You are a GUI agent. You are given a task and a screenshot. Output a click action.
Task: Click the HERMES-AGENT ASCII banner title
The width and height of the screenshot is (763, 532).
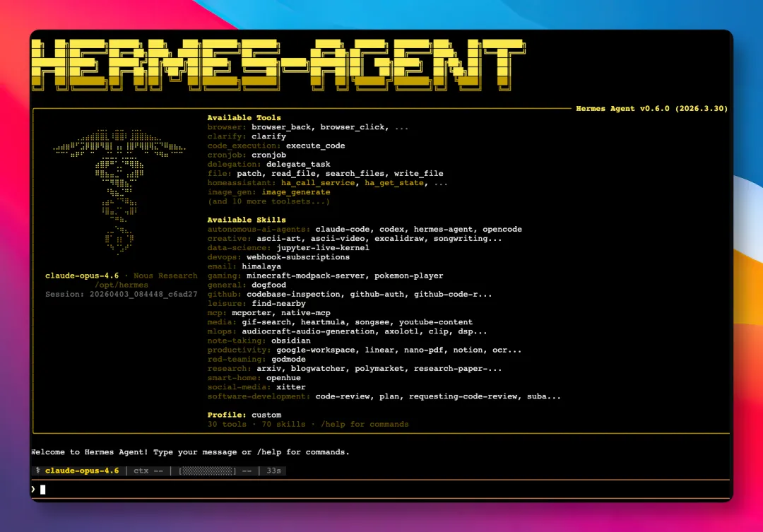pos(278,65)
